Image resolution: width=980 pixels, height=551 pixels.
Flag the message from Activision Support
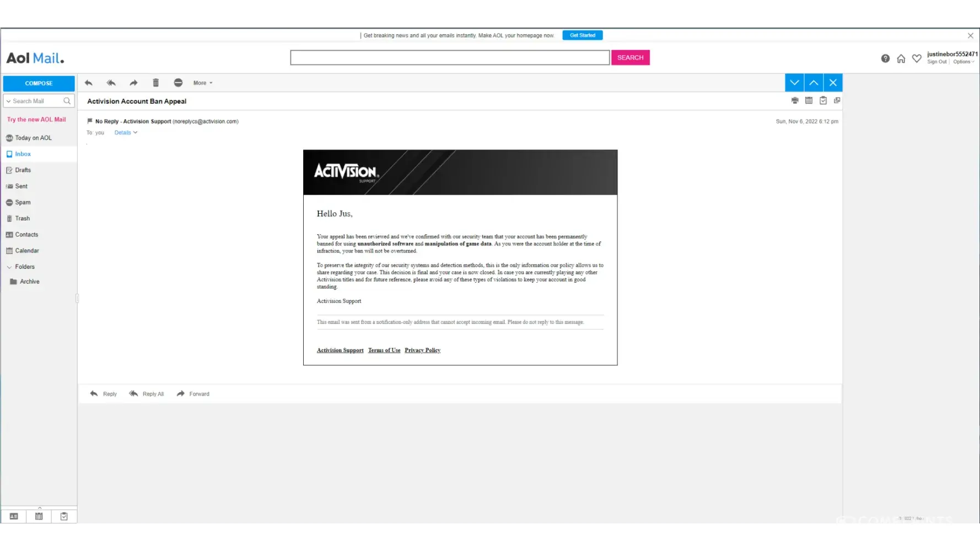[90, 121]
